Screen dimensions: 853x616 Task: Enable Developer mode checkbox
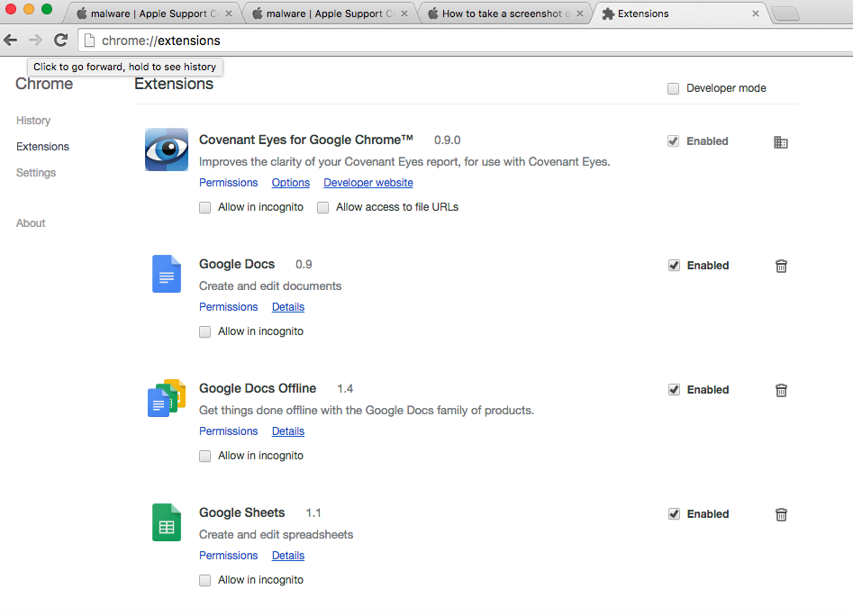coord(674,88)
